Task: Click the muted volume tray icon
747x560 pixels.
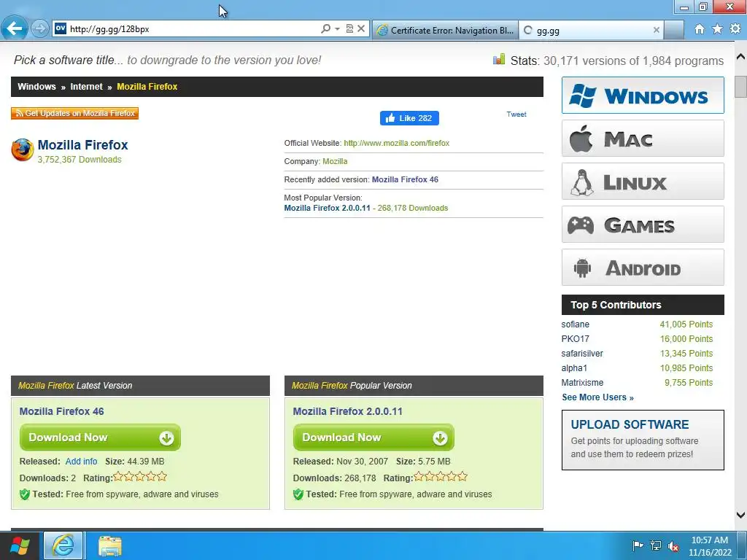Action: click(673, 545)
